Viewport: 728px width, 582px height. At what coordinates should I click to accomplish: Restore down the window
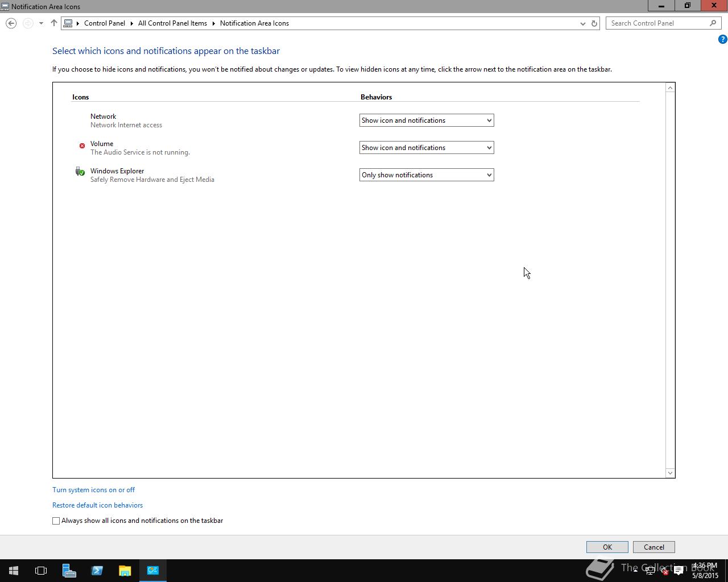tap(688, 6)
